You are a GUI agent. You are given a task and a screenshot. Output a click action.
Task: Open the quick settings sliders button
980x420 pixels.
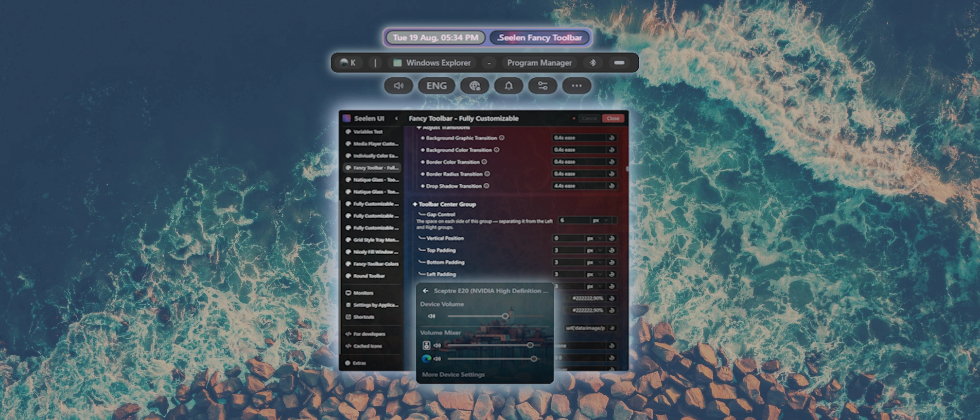pyautogui.click(x=542, y=86)
